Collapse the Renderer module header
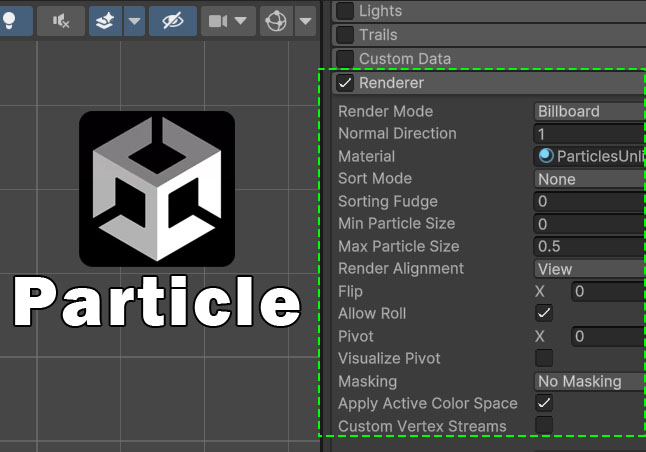The image size is (646, 452). point(392,83)
